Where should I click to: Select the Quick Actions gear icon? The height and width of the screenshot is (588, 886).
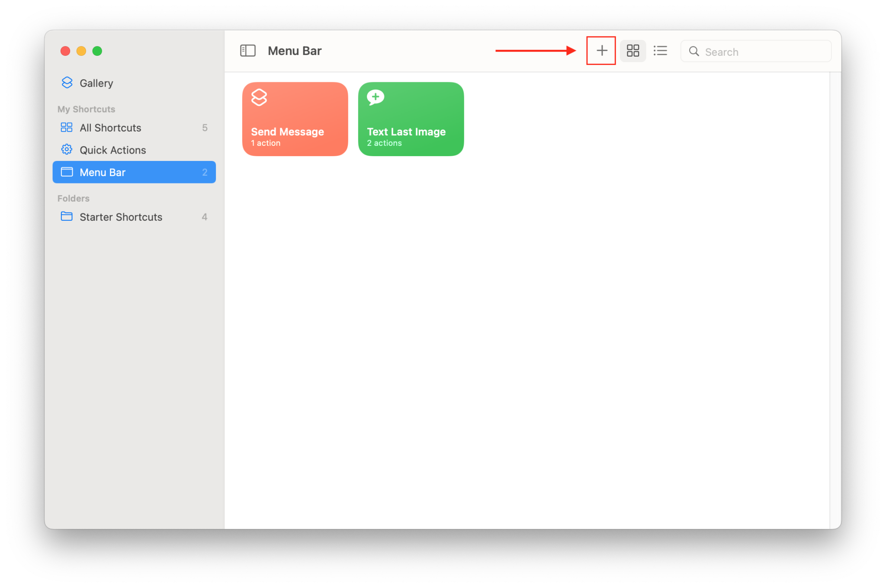[67, 149]
